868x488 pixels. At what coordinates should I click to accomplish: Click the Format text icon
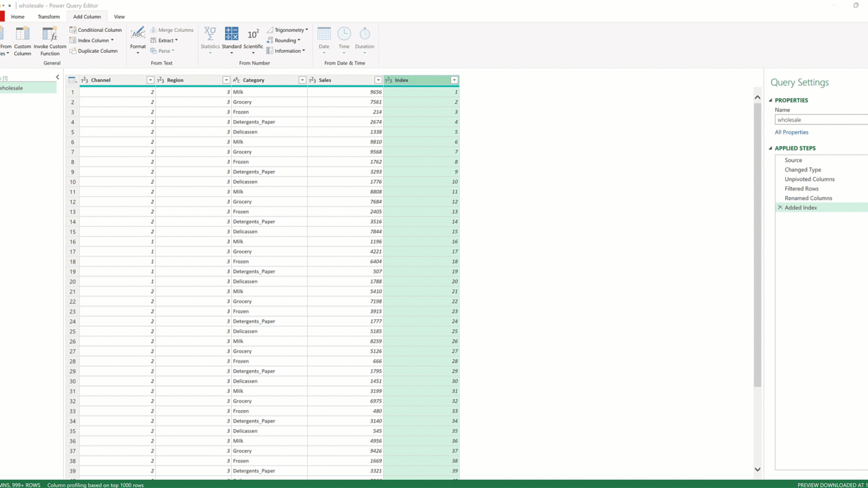click(x=138, y=34)
